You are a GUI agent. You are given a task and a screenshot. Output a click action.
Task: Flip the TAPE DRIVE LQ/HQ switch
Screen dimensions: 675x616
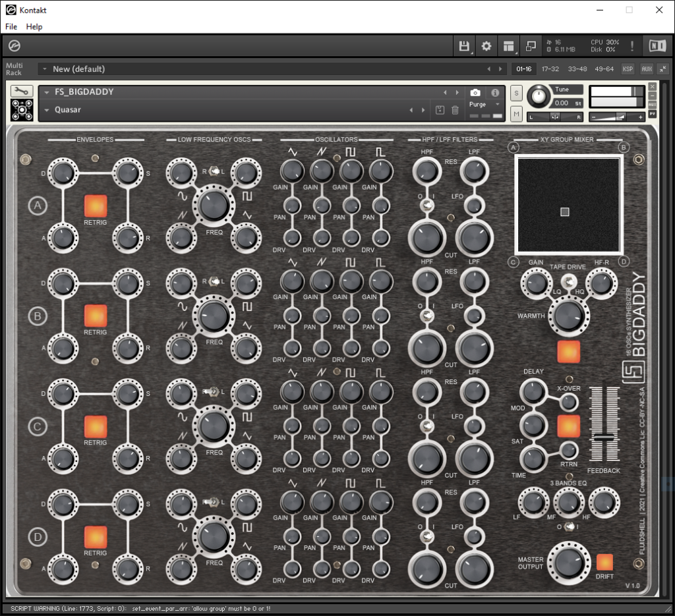[x=569, y=282]
